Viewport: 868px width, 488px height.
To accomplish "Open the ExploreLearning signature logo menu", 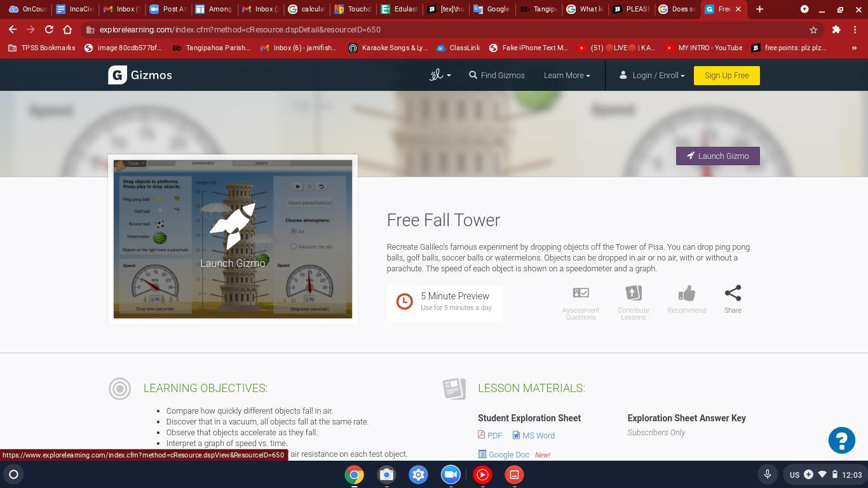I will pyautogui.click(x=440, y=75).
